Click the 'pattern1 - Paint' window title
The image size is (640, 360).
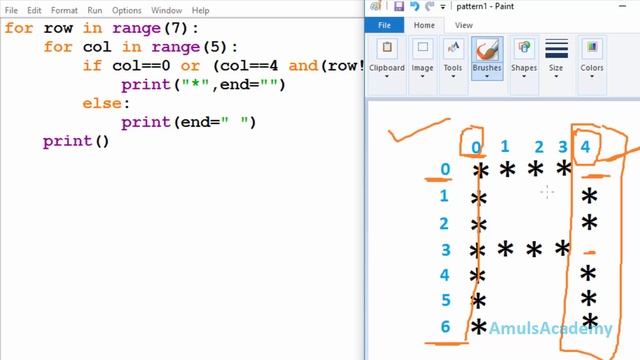click(x=485, y=6)
